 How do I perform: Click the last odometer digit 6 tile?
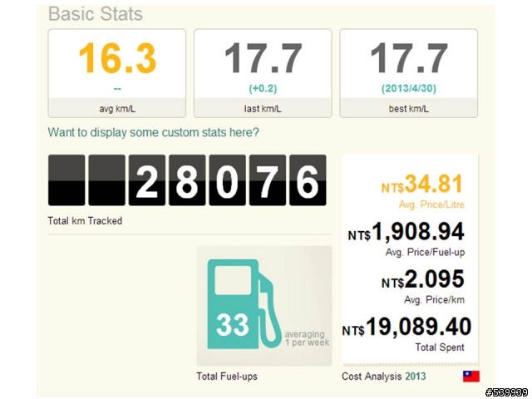click(308, 180)
